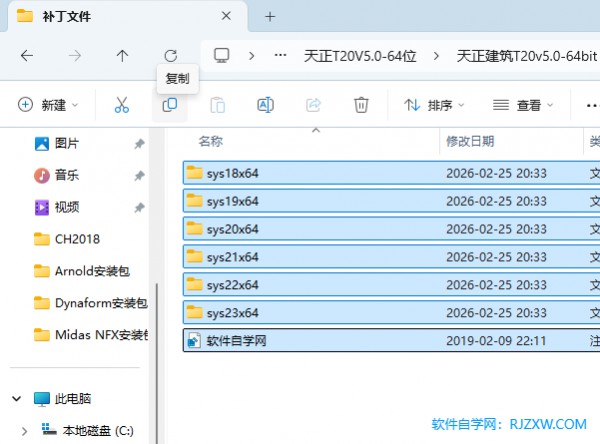Unpin 图片 using its pin icon
This screenshot has height=444, width=600.
point(139,144)
